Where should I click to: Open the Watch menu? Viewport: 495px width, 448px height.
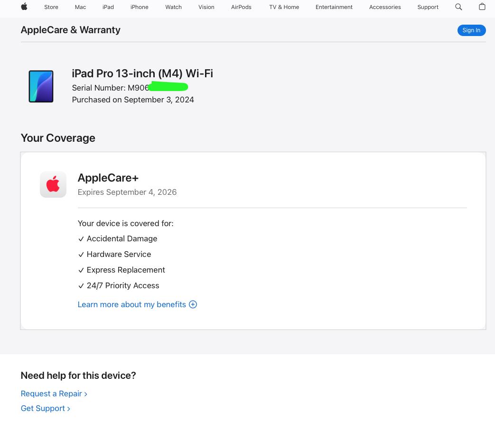pos(173,7)
